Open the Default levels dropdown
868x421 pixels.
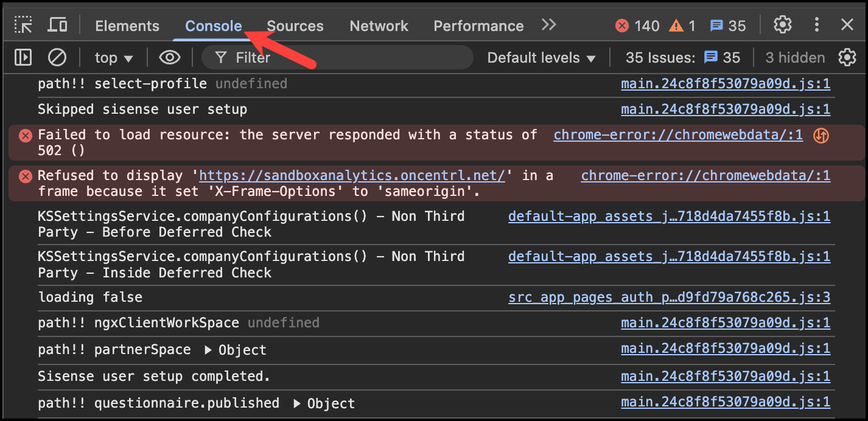541,57
